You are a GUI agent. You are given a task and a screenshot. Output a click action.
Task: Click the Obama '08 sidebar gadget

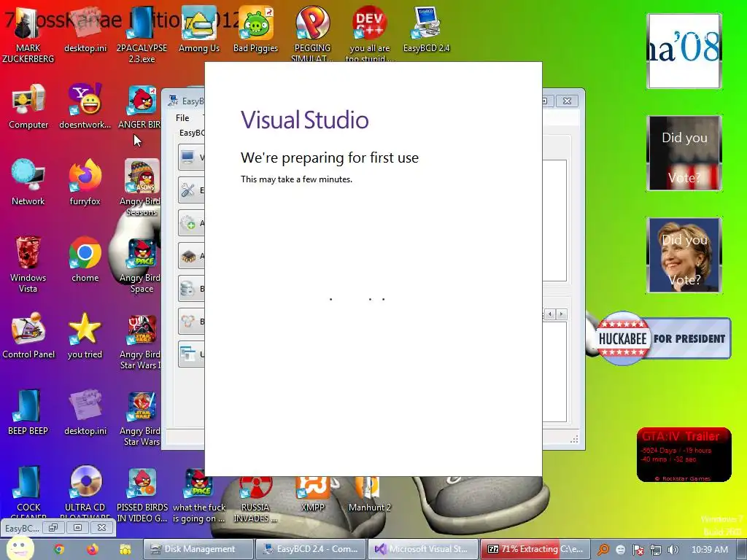point(684,51)
